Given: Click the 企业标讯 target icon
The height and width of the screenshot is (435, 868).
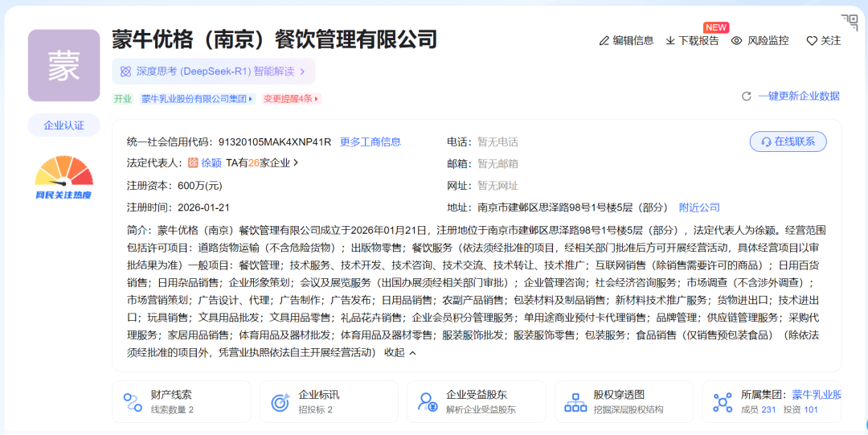Looking at the screenshot, I should (280, 402).
